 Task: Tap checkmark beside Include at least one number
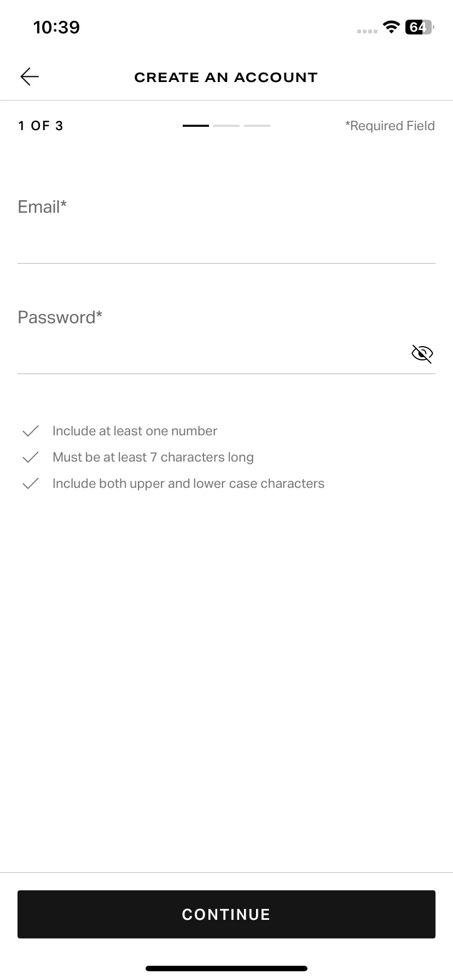pos(31,431)
